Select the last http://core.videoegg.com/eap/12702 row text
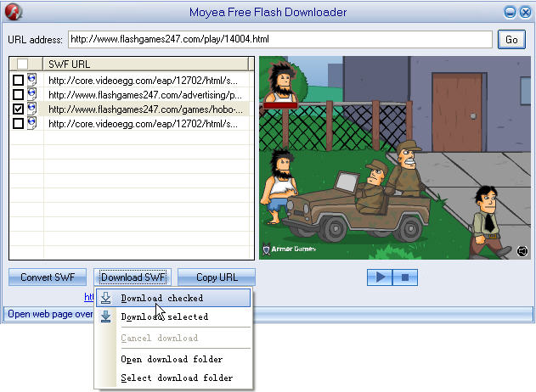 [x=143, y=124]
